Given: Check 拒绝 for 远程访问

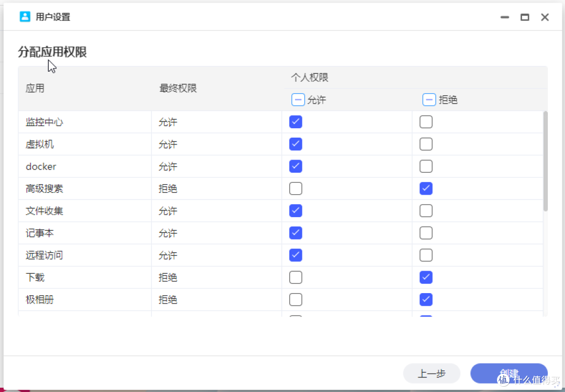Looking at the screenshot, I should click(x=426, y=255).
